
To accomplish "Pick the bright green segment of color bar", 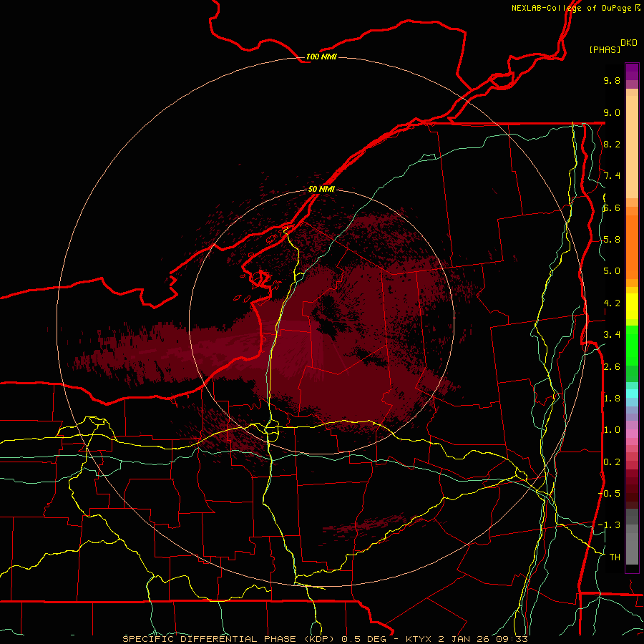I will [632, 345].
